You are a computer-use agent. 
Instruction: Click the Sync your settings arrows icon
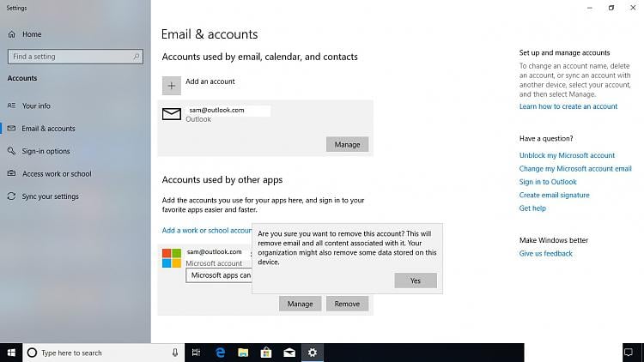(x=11, y=196)
